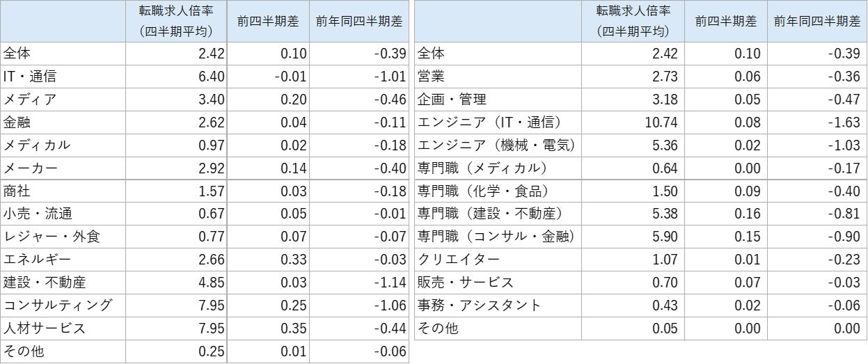
Task: Click the 商社 cell
Action: [x=17, y=191]
